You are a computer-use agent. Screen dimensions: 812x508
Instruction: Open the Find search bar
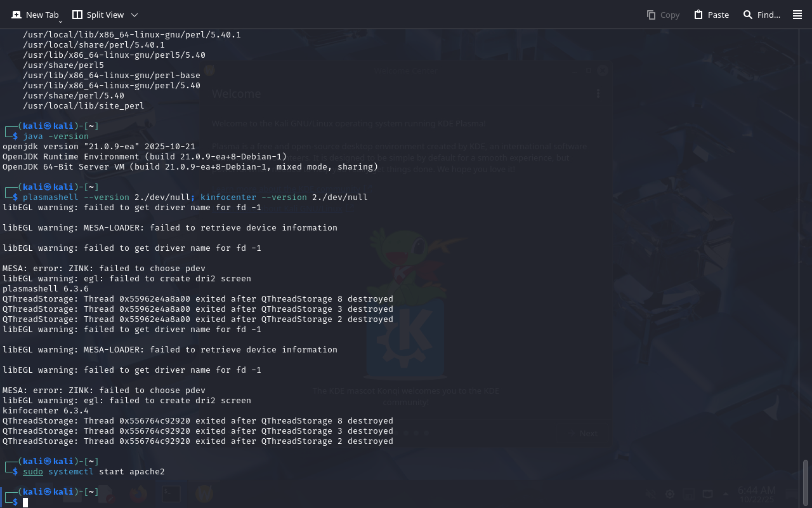[x=761, y=15]
